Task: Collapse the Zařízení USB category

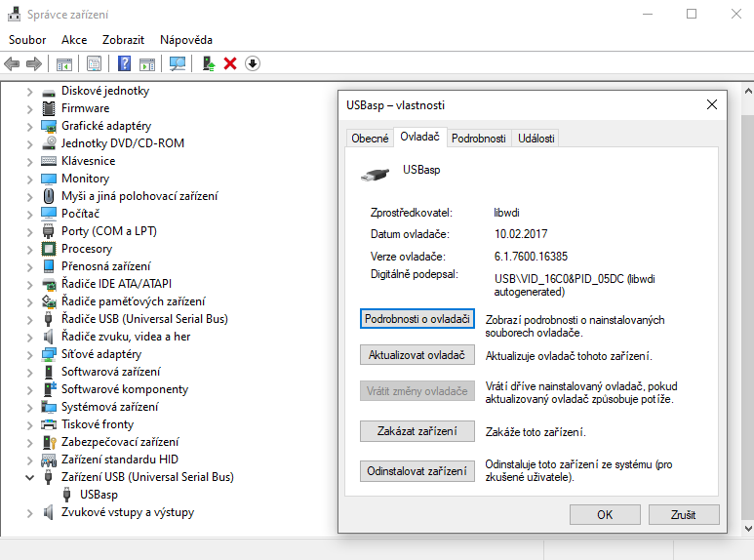Action: click(29, 477)
